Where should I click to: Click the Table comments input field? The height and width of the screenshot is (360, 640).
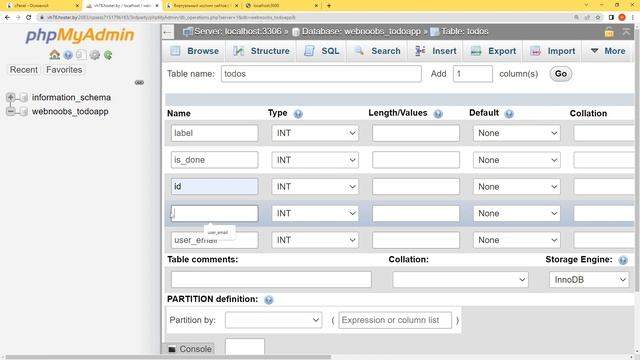tap(271, 280)
